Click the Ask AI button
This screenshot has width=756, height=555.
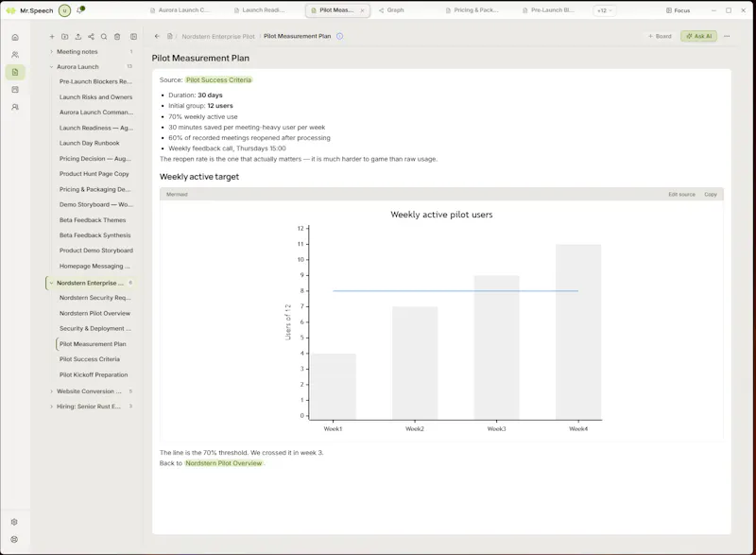click(698, 36)
